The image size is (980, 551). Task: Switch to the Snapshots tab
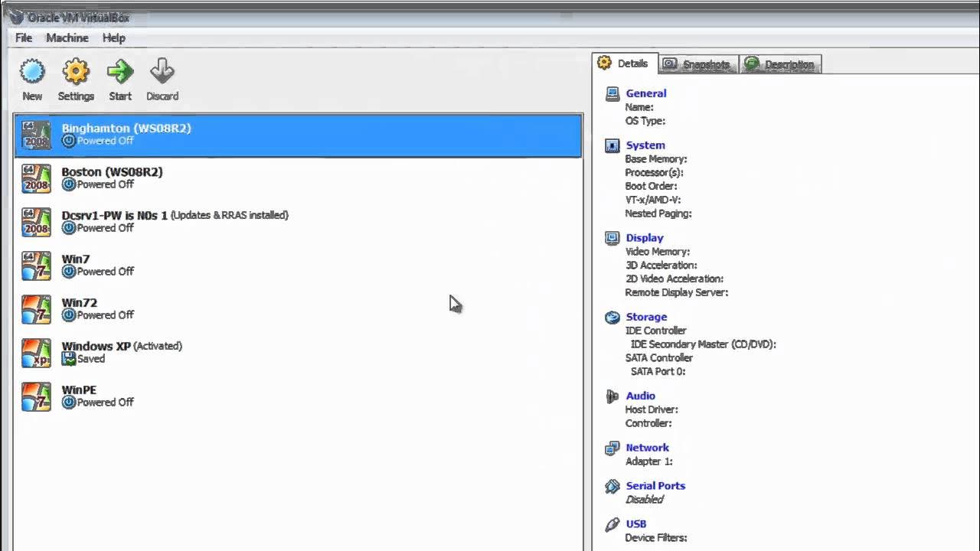click(x=697, y=64)
